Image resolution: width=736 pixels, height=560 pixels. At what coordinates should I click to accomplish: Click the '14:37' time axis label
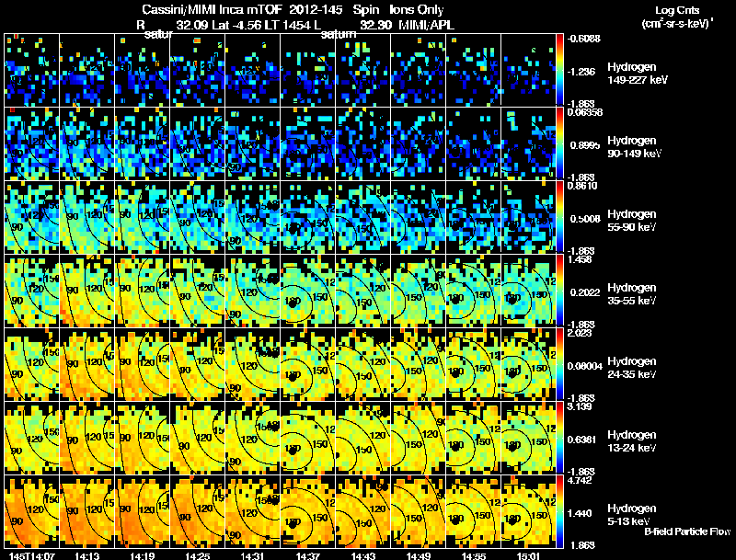tap(308, 556)
